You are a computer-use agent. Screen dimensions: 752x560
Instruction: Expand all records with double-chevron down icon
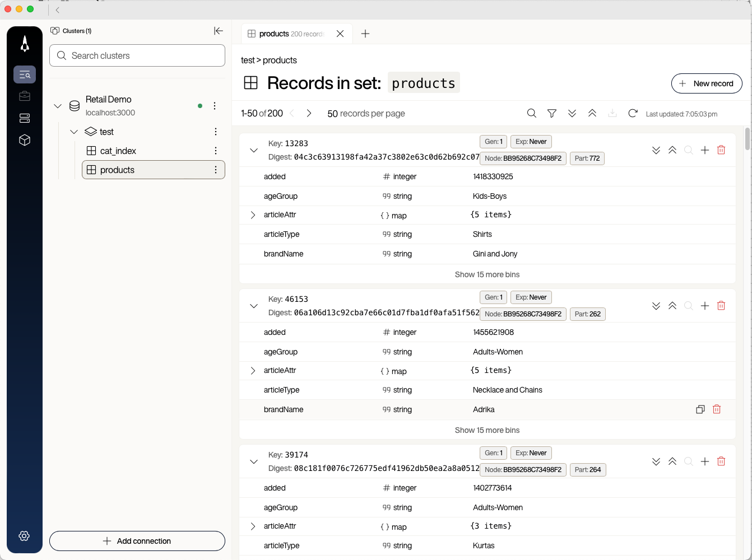572,113
